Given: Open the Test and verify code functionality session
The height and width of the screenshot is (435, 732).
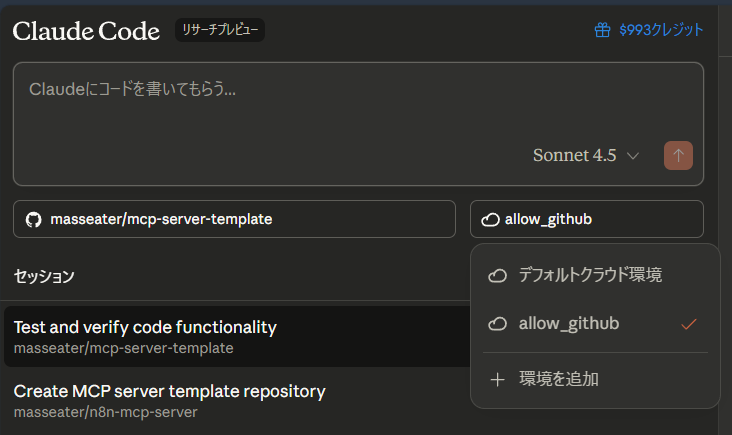Looking at the screenshot, I should click(237, 336).
